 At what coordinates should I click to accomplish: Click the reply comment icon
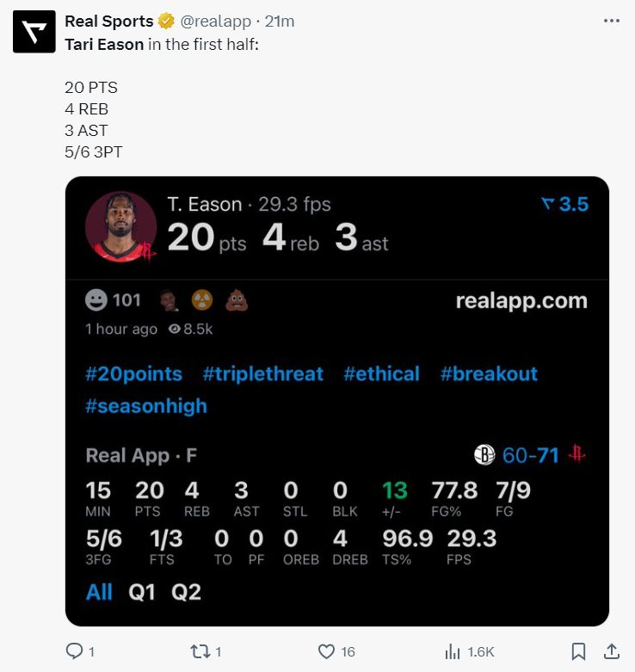[75, 651]
